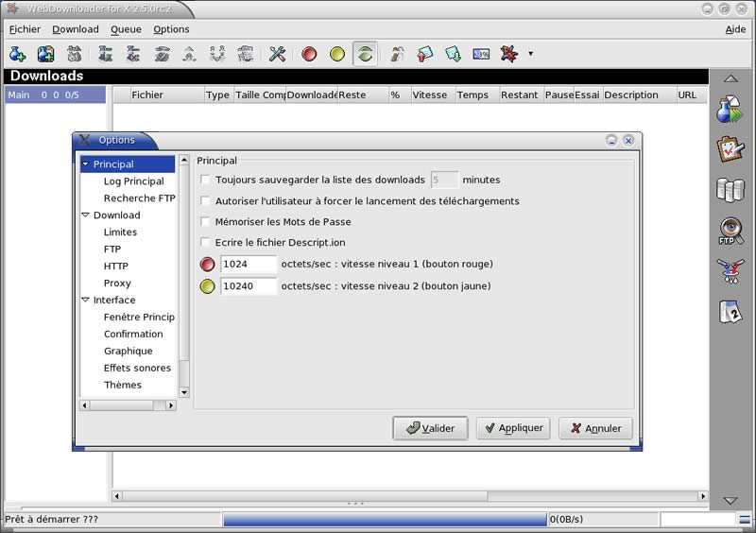Viewport: 756px width, 533px height.
Task: Collapse the Interface tree arrow
Action: coord(86,300)
